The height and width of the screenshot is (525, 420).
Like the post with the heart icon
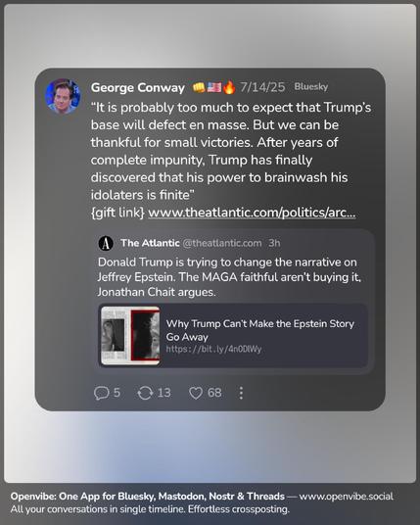point(196,393)
